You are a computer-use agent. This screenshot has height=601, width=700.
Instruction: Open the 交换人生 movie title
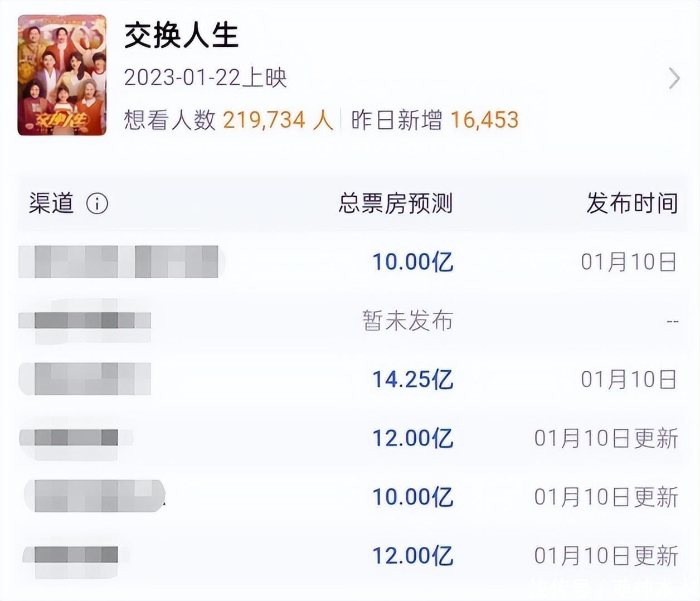pyautogui.click(x=181, y=36)
